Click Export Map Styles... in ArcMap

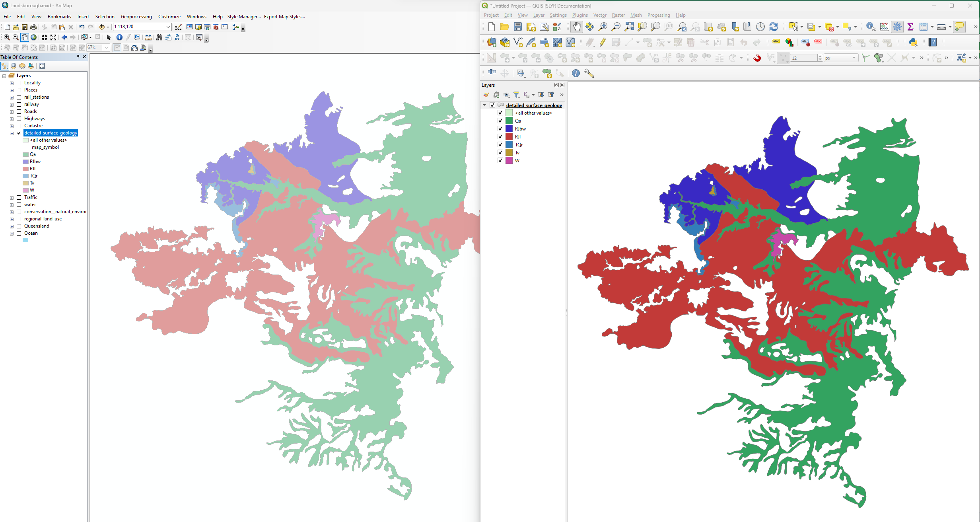point(284,17)
